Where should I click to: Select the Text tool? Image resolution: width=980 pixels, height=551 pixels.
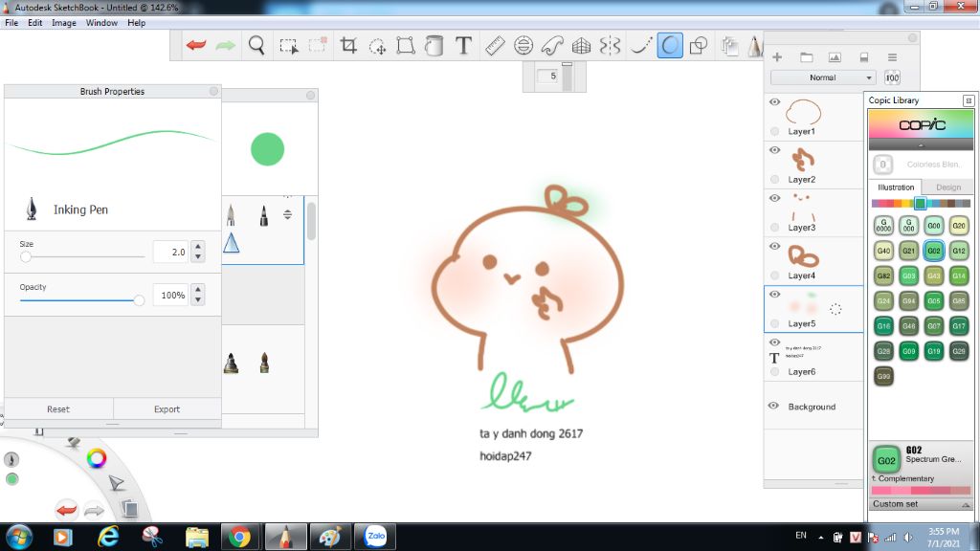pyautogui.click(x=463, y=45)
